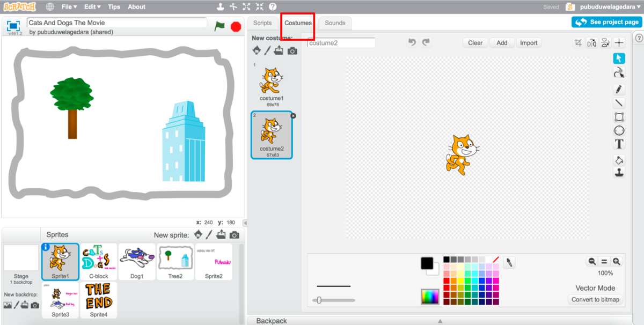Choose the Rectangle tool
644x325 pixels.
click(x=619, y=117)
